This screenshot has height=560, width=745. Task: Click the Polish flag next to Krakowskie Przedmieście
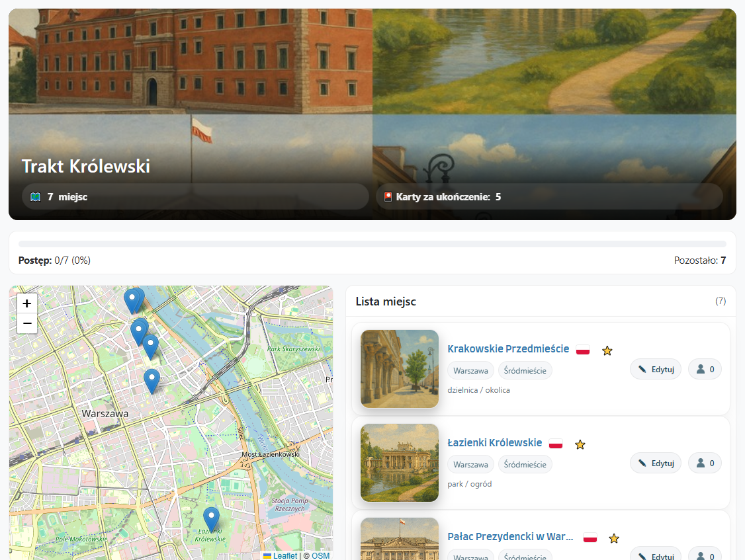(x=583, y=350)
